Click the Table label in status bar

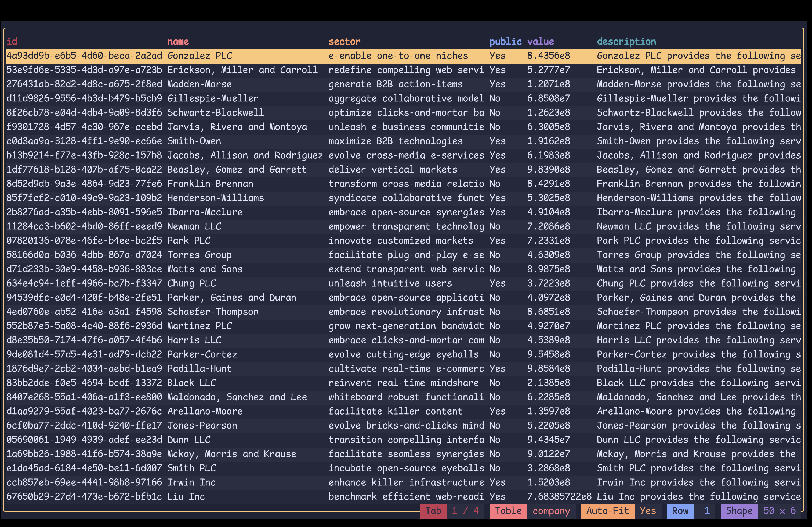(508, 511)
